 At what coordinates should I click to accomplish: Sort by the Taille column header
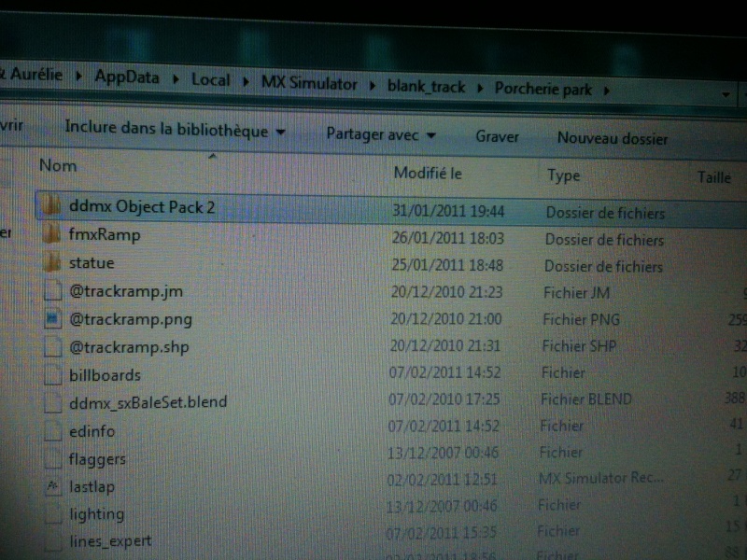point(714,177)
